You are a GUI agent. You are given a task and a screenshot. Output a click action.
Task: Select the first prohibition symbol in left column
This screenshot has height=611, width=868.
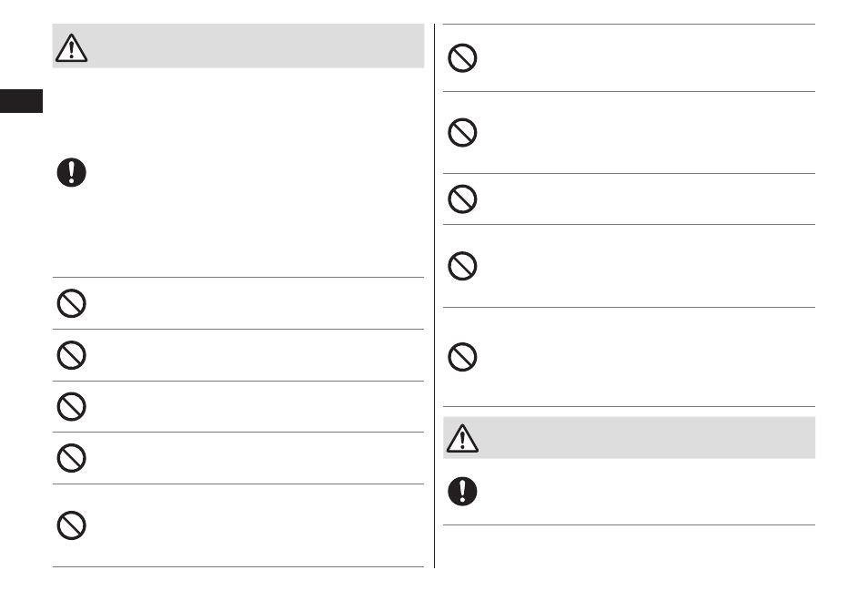pos(71,303)
